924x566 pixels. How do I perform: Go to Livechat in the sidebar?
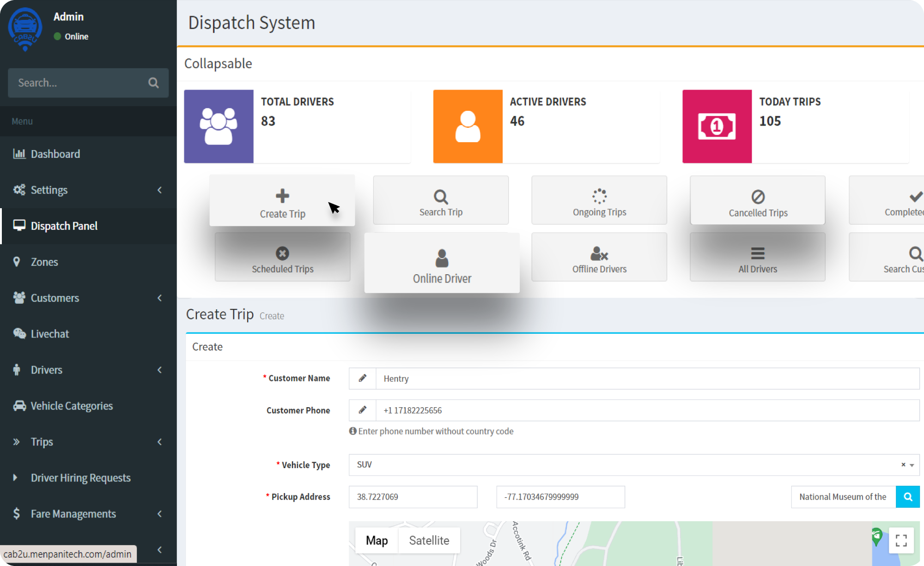[50, 334]
